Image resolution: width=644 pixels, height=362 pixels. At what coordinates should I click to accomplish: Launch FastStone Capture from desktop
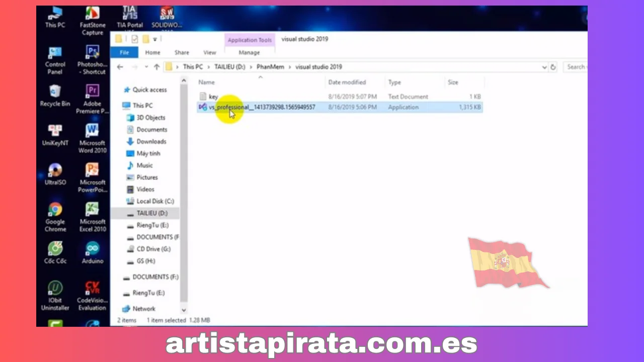[x=93, y=21]
